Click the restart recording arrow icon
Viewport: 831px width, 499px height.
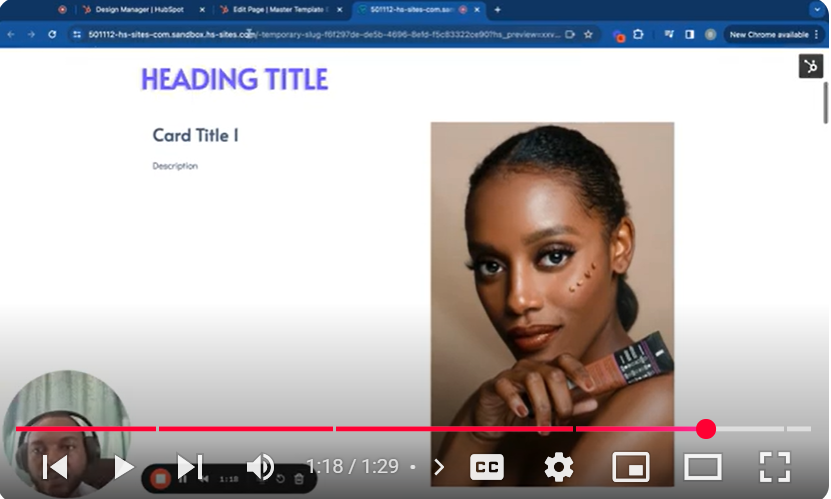[x=280, y=479]
